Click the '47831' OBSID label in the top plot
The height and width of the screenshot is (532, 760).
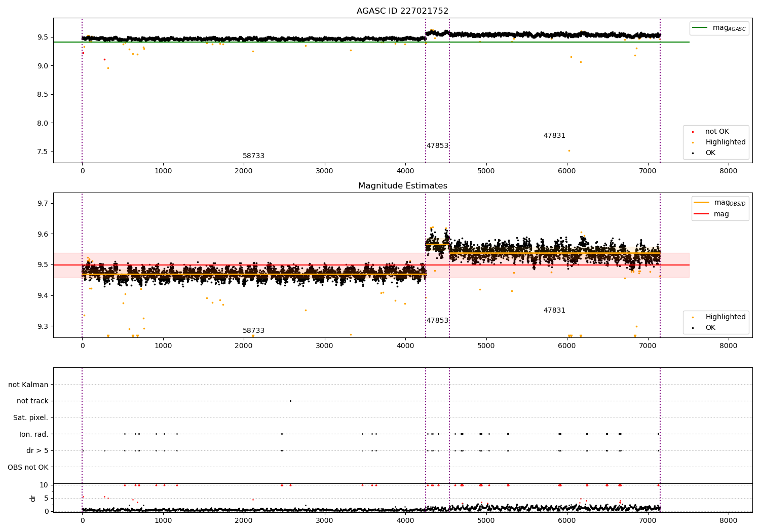[554, 136]
